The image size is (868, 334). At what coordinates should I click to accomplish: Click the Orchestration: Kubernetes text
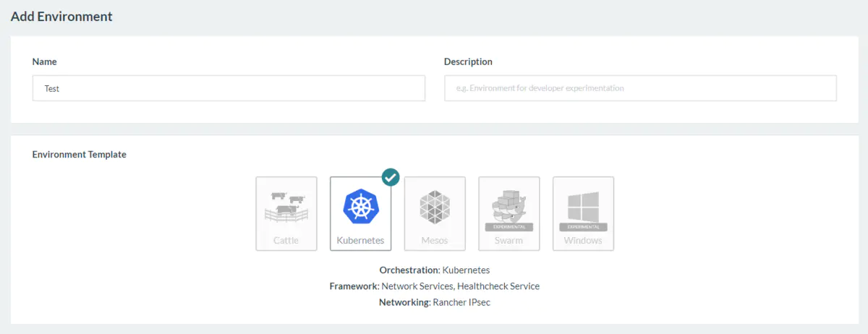[435, 270]
